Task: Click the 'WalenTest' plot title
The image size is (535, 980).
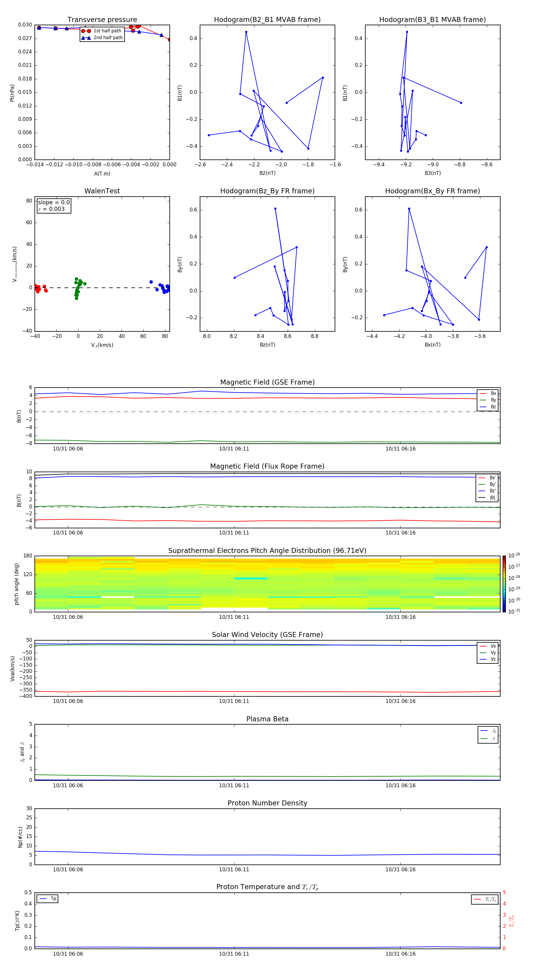Action: [x=102, y=191]
